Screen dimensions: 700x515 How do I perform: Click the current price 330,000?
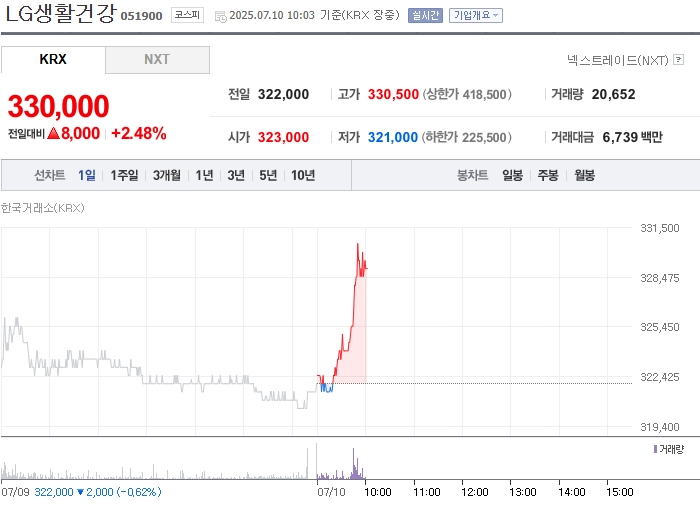[x=58, y=106]
